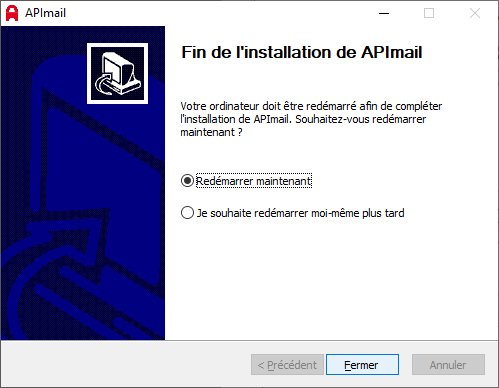The image size is (499, 388).
Task: Close the installer with the X icon
Action: pyautogui.click(x=475, y=13)
